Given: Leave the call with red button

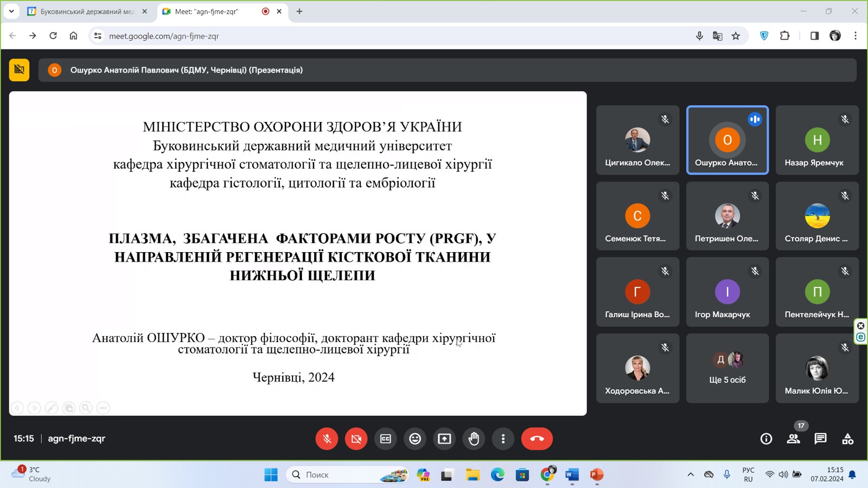Looking at the screenshot, I should coord(537,439).
